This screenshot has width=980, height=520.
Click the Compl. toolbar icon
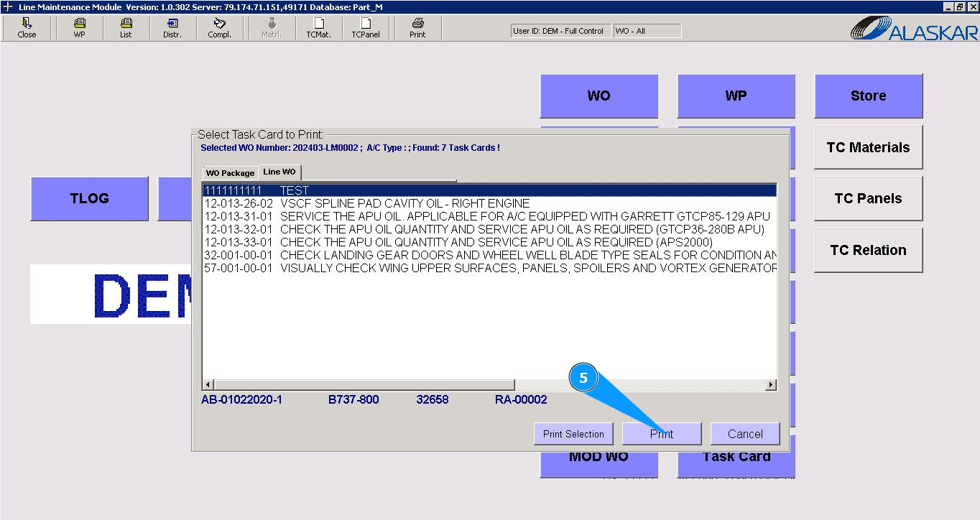pos(219,28)
